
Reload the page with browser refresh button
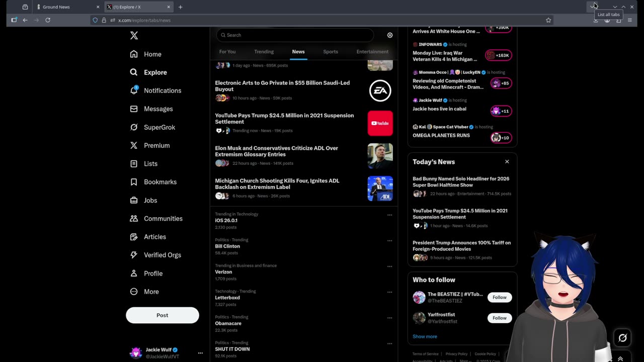(x=48, y=20)
